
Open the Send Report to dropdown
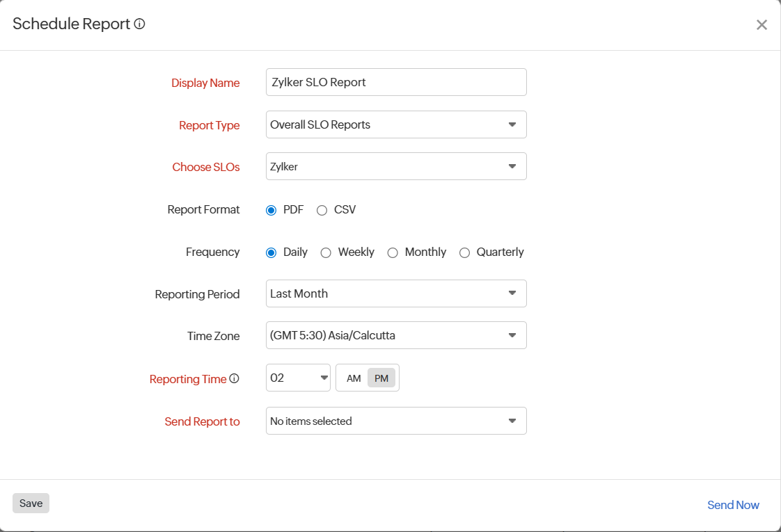click(x=396, y=421)
